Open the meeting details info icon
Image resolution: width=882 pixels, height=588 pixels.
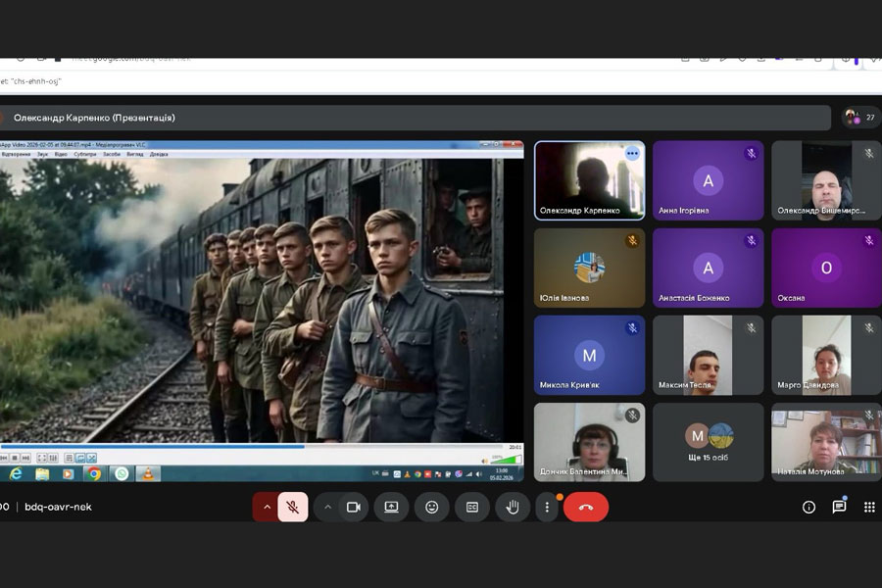[x=808, y=507]
